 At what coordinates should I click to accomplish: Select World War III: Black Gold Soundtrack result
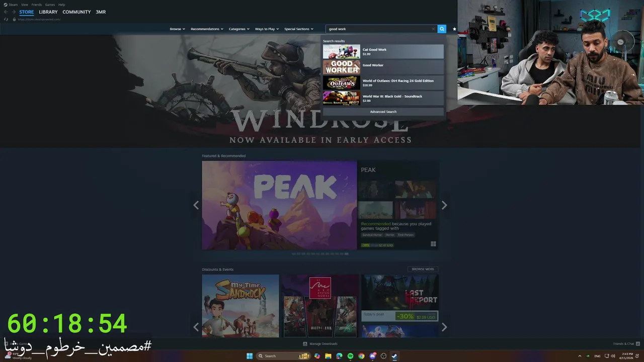383,98
